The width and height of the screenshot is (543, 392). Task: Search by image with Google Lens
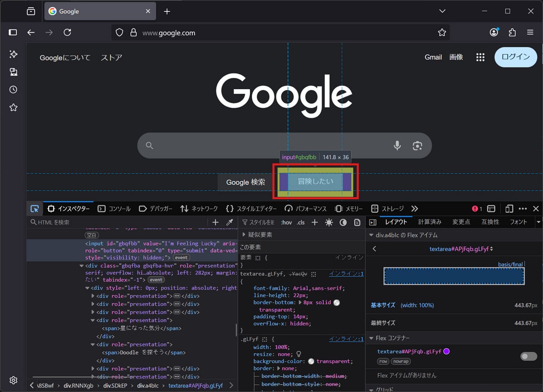(417, 146)
